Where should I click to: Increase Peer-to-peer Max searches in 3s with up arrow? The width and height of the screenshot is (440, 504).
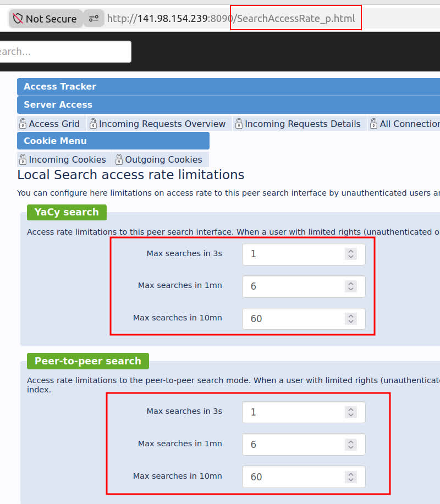click(x=351, y=409)
